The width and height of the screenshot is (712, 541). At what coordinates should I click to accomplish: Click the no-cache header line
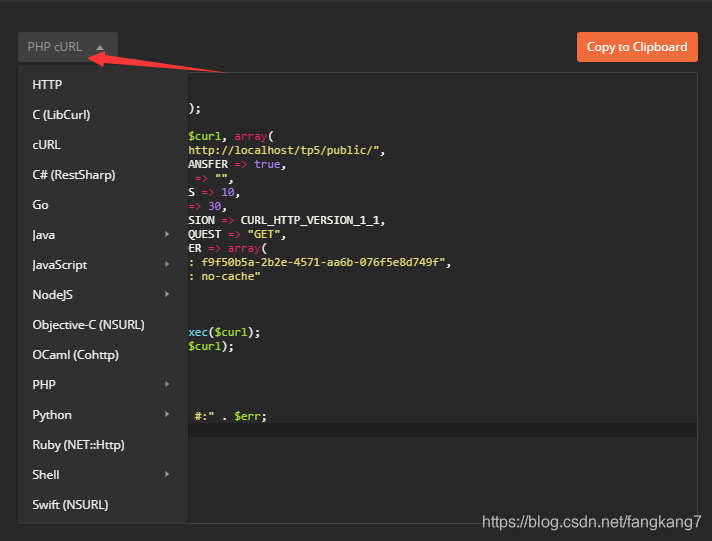pos(225,277)
